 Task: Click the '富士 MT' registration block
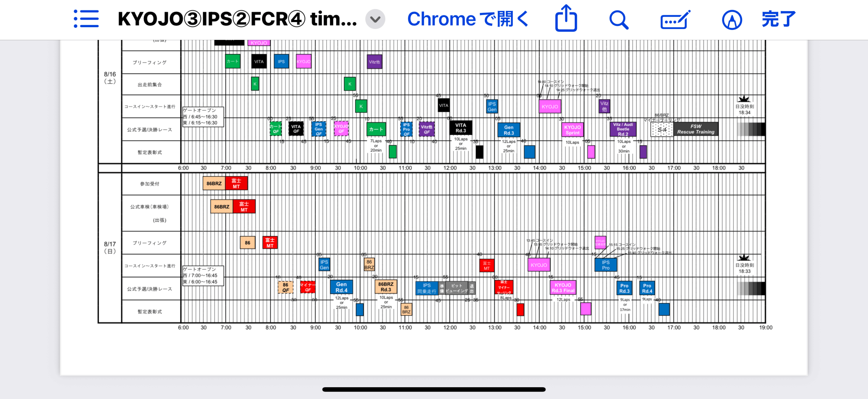(236, 183)
